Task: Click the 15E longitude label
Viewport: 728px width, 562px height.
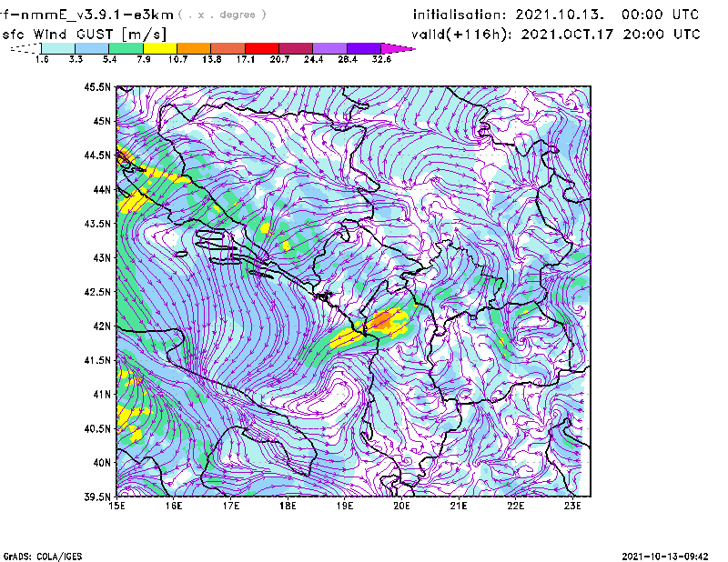Action: point(116,506)
